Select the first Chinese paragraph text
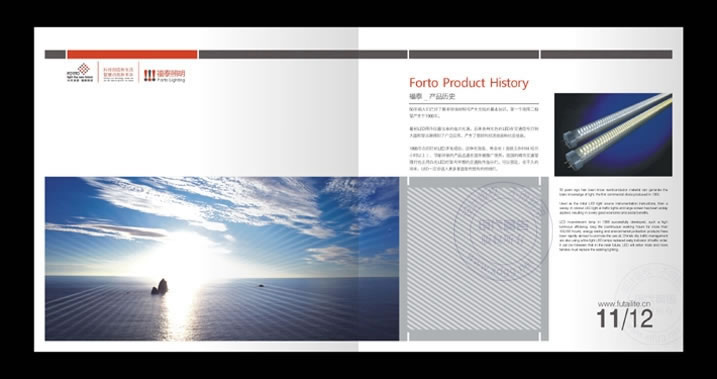Viewport: 717px width, 379px height. coord(474,112)
